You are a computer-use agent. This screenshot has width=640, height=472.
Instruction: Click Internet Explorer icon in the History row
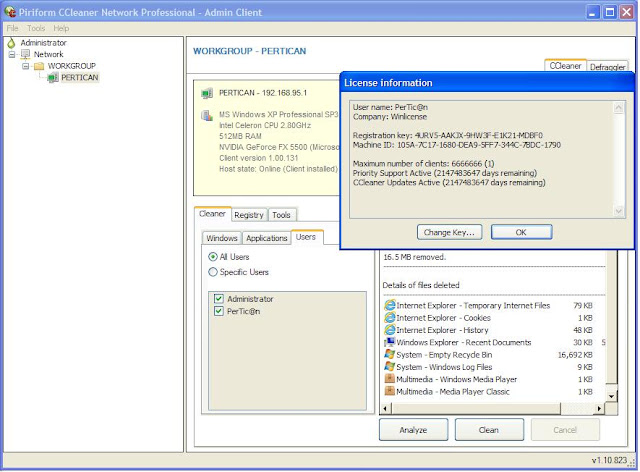coord(390,330)
